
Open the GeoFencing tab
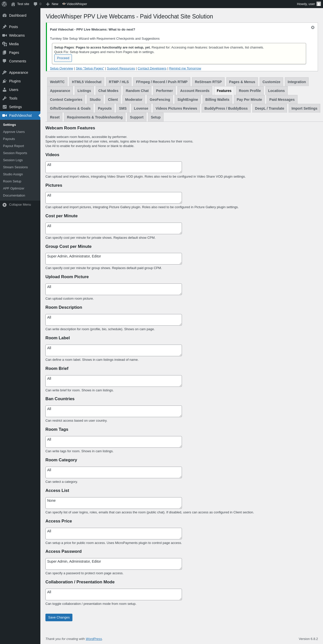pos(160,100)
